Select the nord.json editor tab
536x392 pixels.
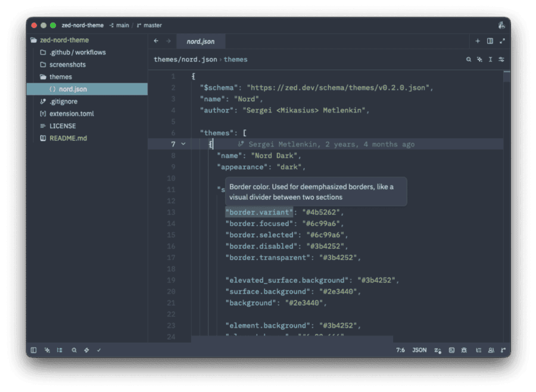coord(201,41)
